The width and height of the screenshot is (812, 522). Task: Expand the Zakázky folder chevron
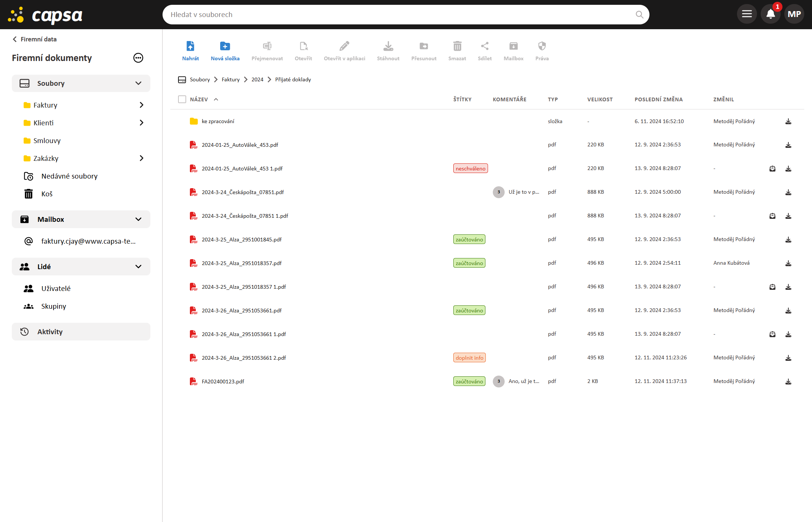point(141,158)
